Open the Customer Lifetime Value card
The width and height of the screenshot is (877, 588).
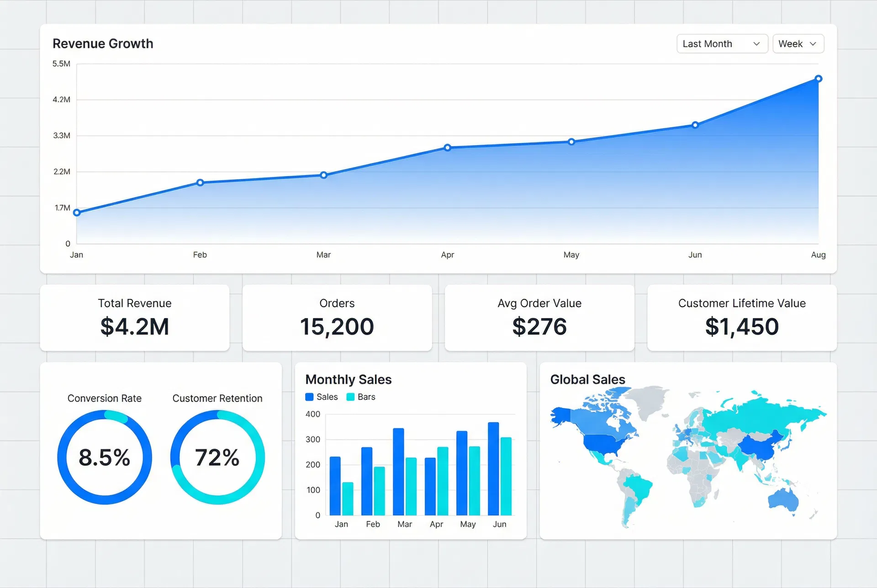[741, 318]
